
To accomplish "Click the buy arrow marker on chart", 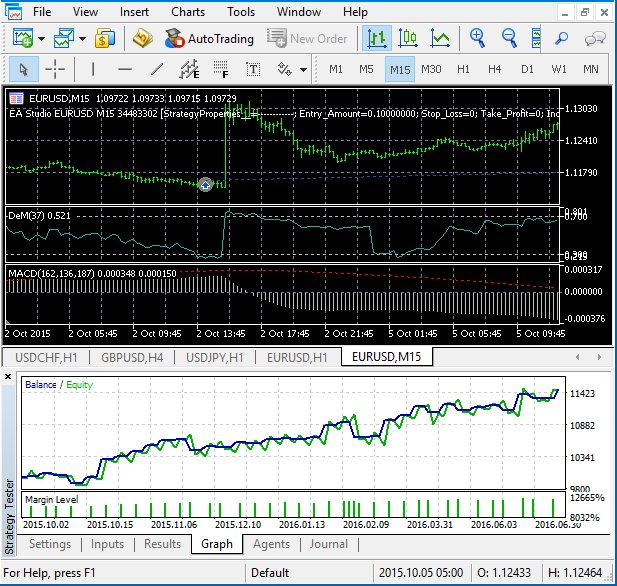I will click(205, 184).
